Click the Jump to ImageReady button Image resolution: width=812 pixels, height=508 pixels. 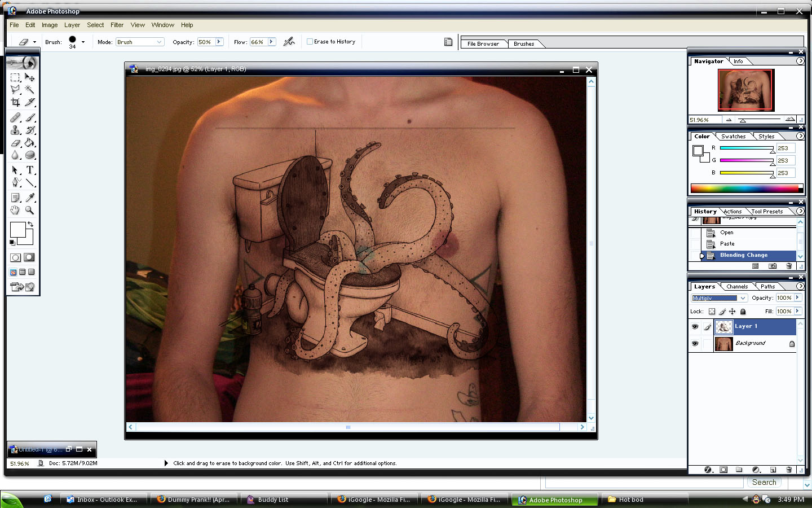tap(23, 287)
